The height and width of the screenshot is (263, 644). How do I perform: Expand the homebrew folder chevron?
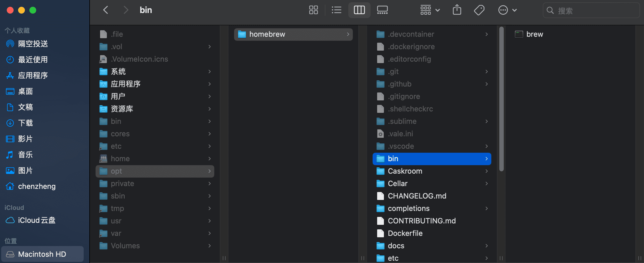[x=348, y=34]
